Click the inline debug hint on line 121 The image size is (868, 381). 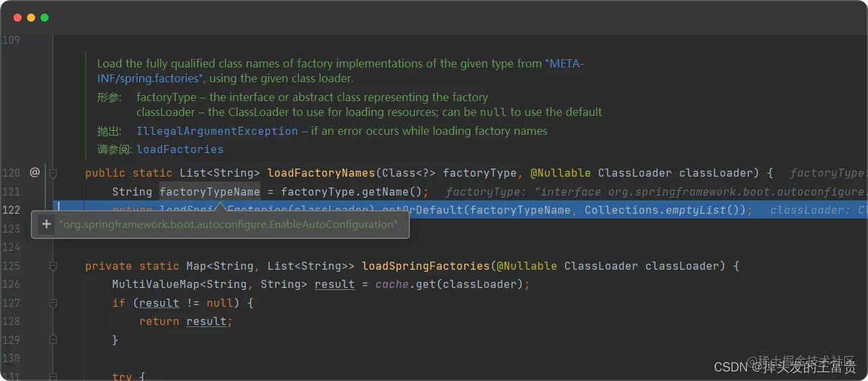click(656, 192)
